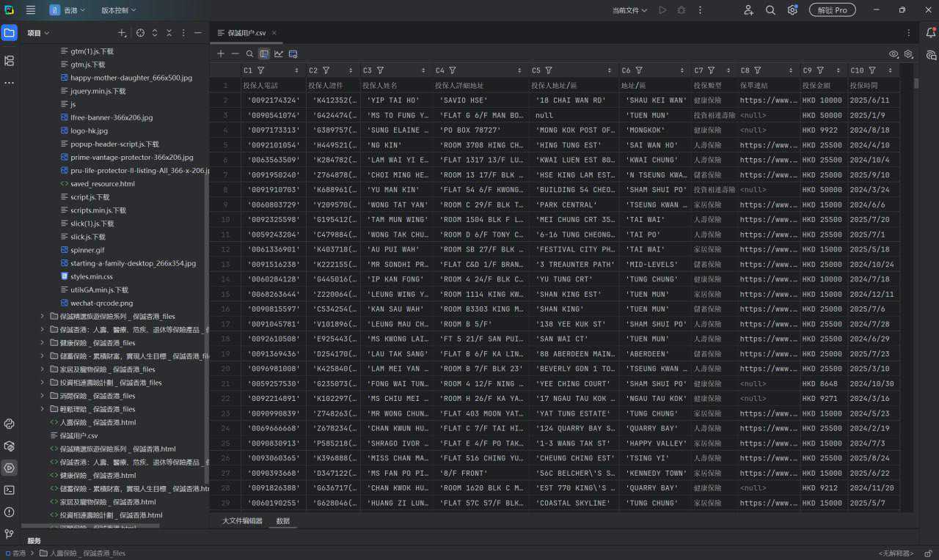939x560 pixels.
Task: Open IDE settings gear in title bar
Action: [x=792, y=10]
